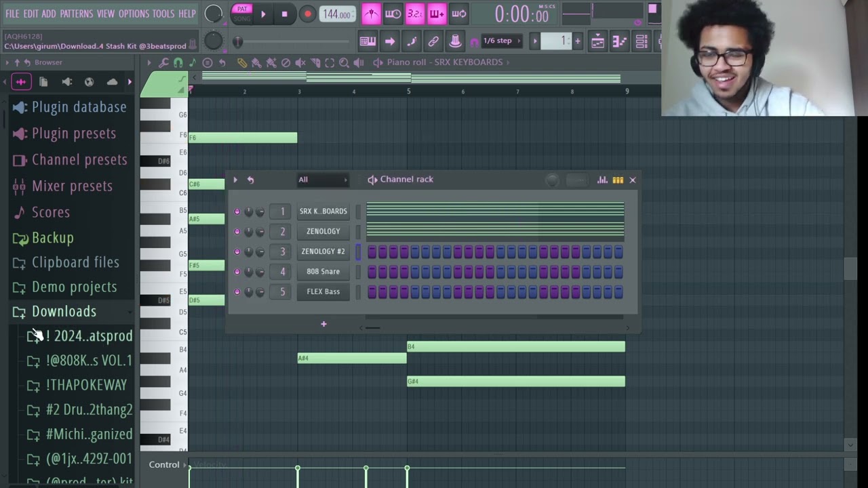Toggle note/clip grouping link icon
Image resolution: width=868 pixels, height=488 pixels.
[433, 41]
